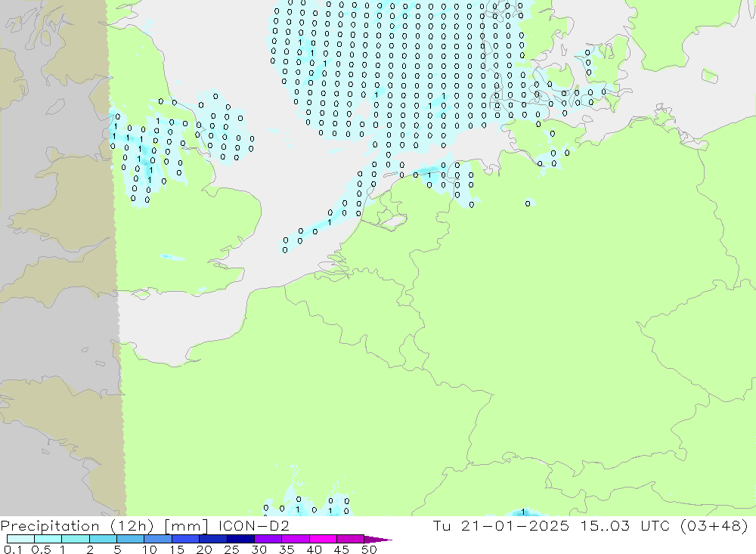Click the 0.1–0.5 mm legend color swatch

20,539
